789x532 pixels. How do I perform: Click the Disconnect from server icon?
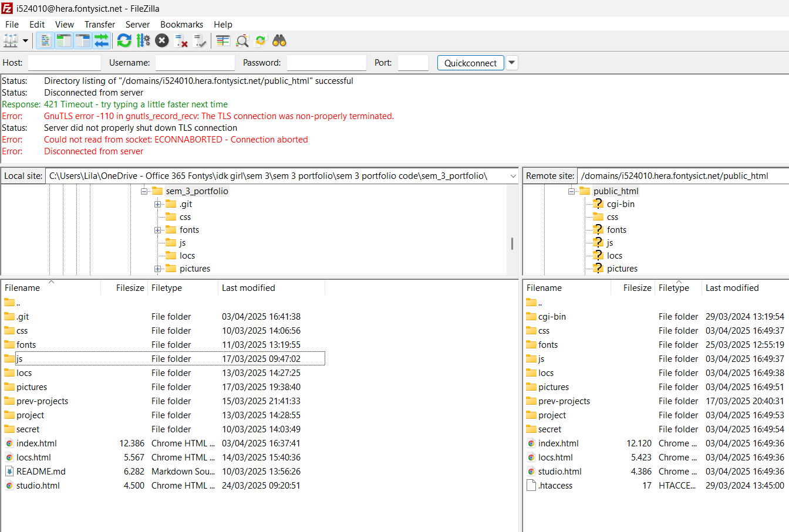pos(181,40)
